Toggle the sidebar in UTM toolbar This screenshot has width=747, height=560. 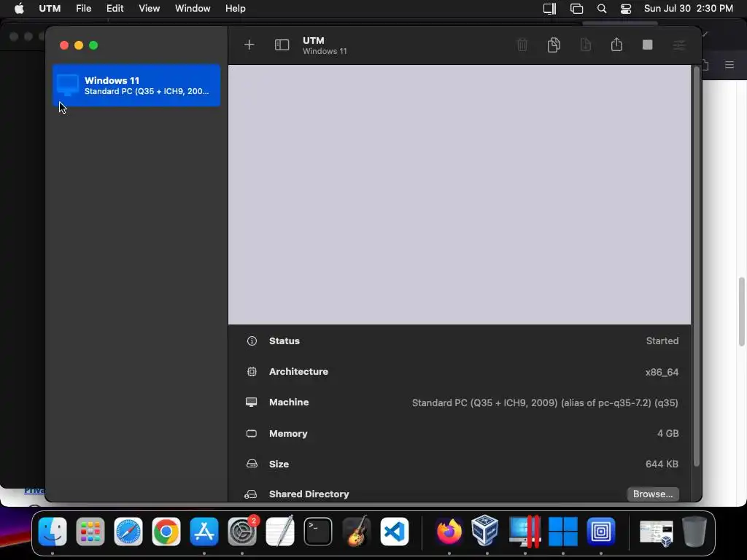tap(282, 44)
